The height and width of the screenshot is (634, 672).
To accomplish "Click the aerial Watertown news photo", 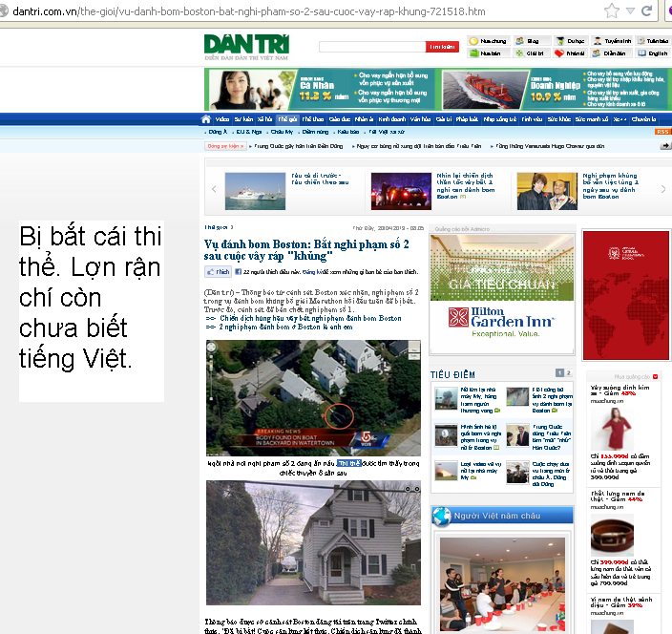I will pyautogui.click(x=313, y=398).
